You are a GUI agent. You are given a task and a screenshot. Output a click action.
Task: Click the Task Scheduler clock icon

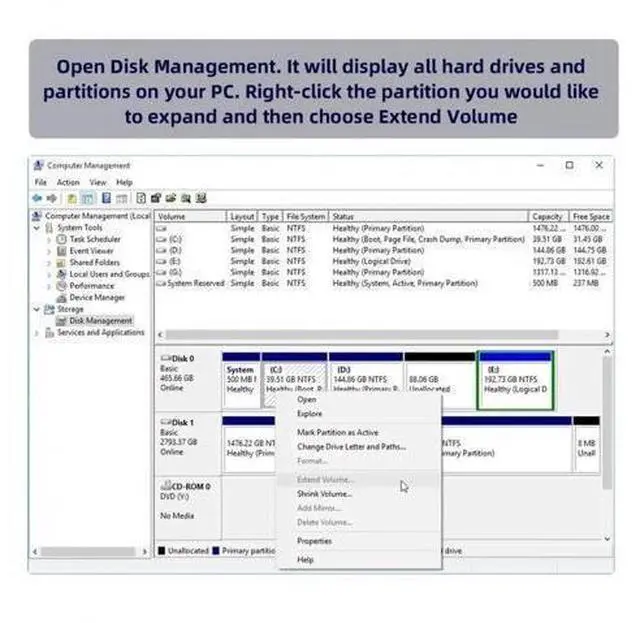click(62, 239)
